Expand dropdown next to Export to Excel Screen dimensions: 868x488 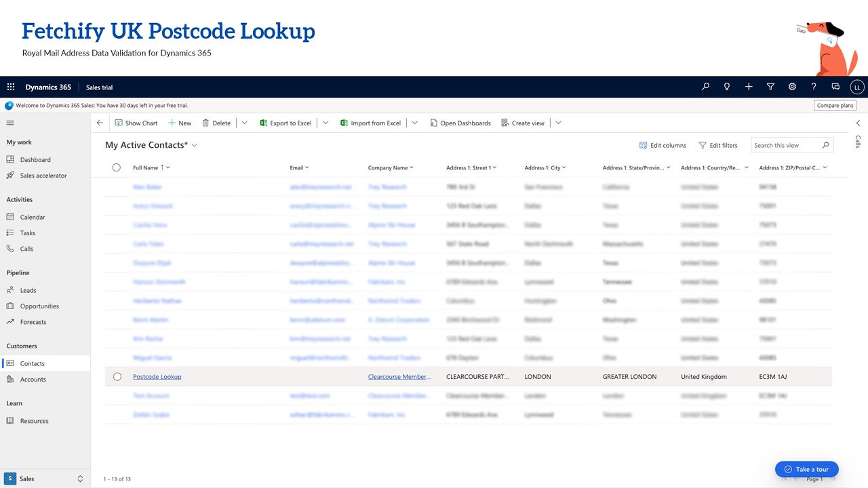pyautogui.click(x=325, y=123)
